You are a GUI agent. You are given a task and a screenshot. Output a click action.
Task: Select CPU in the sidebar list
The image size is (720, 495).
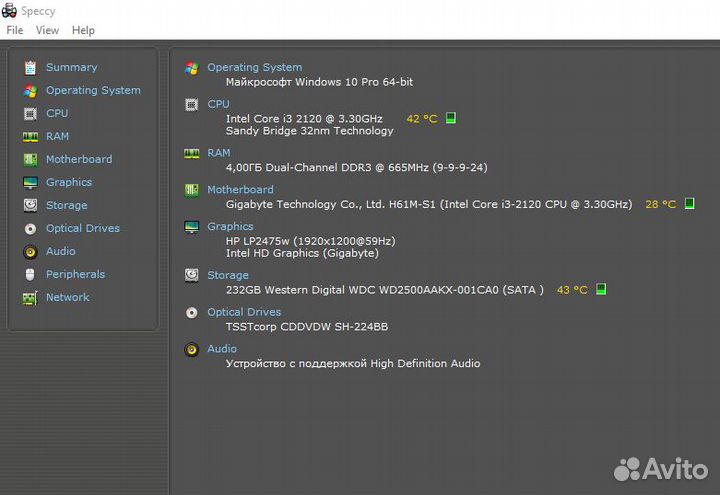(x=57, y=113)
